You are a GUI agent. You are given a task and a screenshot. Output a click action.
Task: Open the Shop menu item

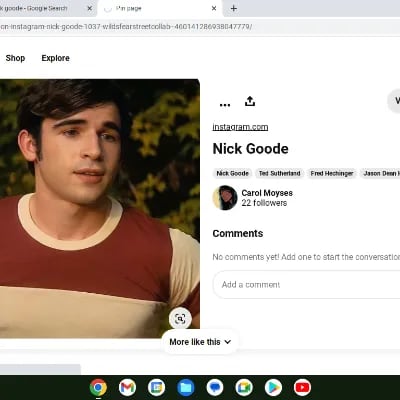(x=15, y=58)
